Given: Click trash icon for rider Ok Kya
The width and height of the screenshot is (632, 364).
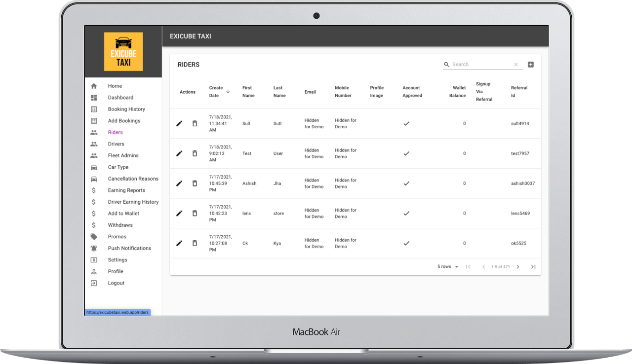Looking at the screenshot, I should click(195, 243).
